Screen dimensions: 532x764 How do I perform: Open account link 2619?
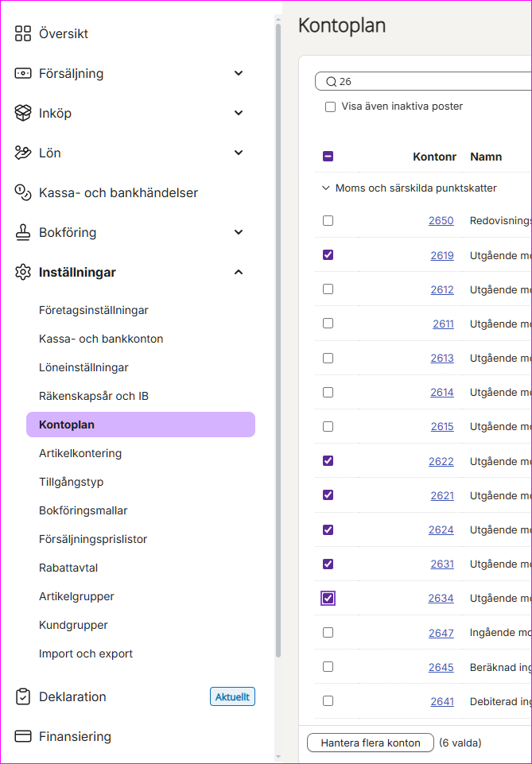pos(442,255)
